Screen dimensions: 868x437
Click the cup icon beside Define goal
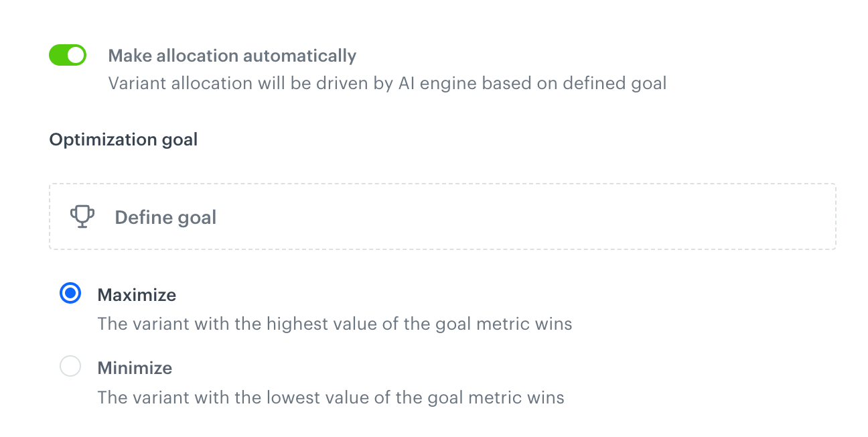(82, 216)
